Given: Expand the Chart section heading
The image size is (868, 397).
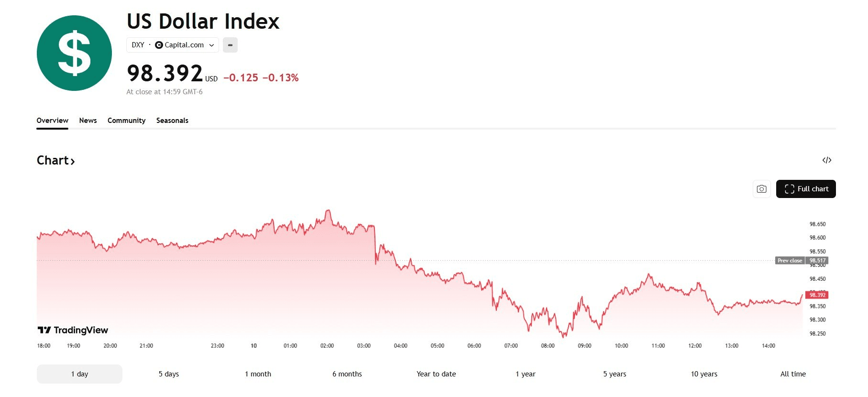Looking at the screenshot, I should coord(55,160).
